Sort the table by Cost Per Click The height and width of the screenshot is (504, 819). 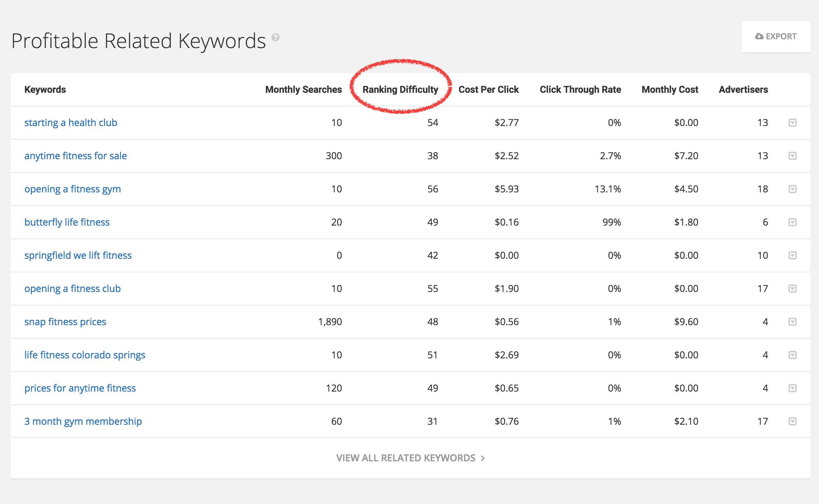click(x=488, y=89)
